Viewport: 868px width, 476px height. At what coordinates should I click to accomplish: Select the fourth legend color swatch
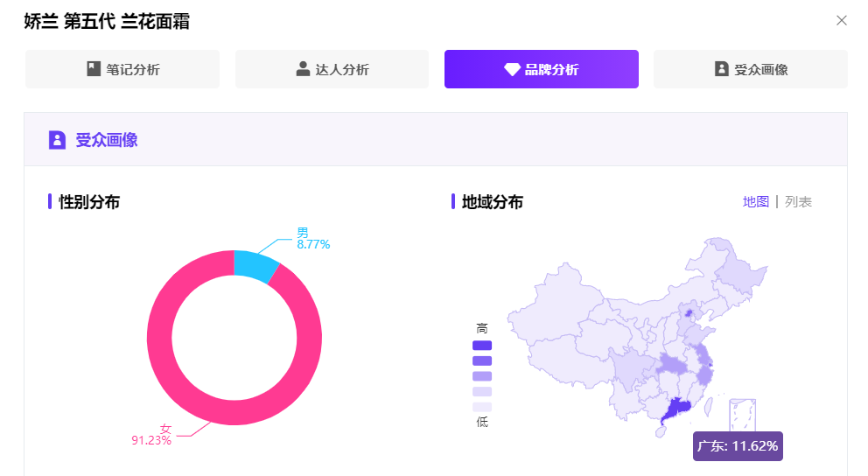click(x=482, y=392)
